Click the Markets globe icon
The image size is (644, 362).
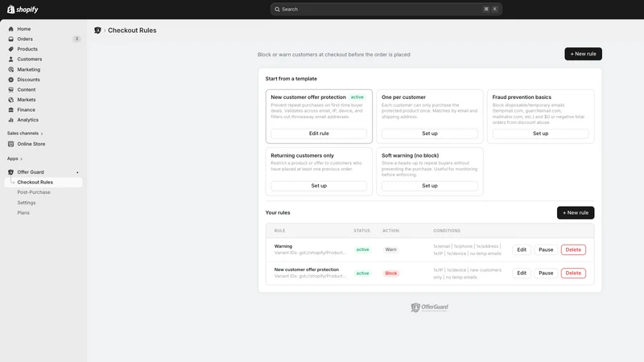(x=10, y=100)
